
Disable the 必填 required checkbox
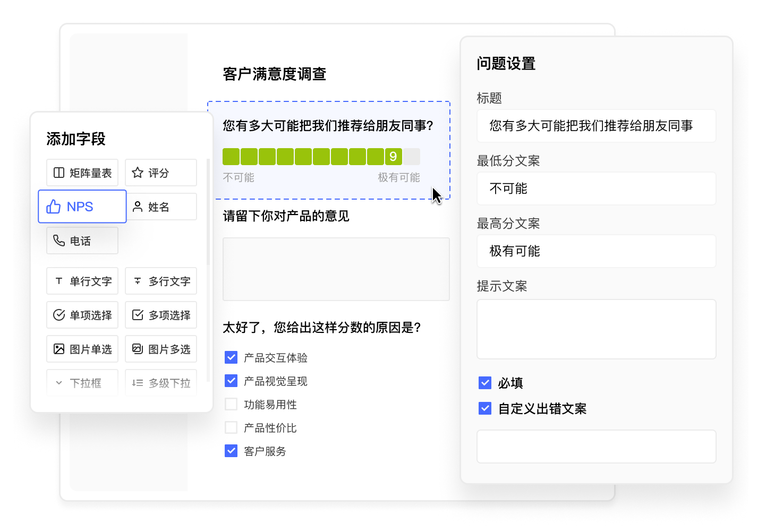click(484, 382)
